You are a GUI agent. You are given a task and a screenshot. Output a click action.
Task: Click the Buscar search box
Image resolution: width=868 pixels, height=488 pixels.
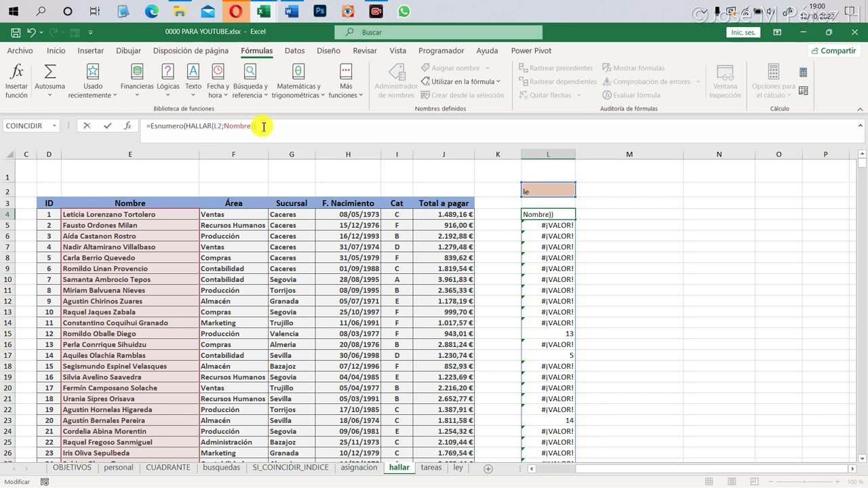click(438, 32)
